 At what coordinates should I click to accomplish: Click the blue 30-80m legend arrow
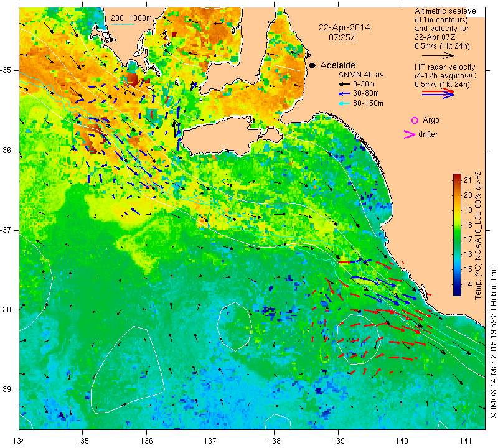344,94
